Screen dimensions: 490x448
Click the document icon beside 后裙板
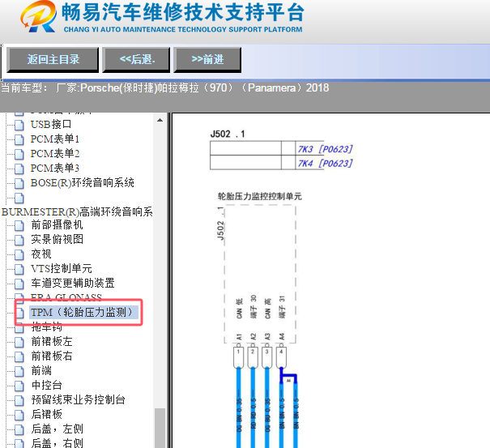pyautogui.click(x=19, y=415)
